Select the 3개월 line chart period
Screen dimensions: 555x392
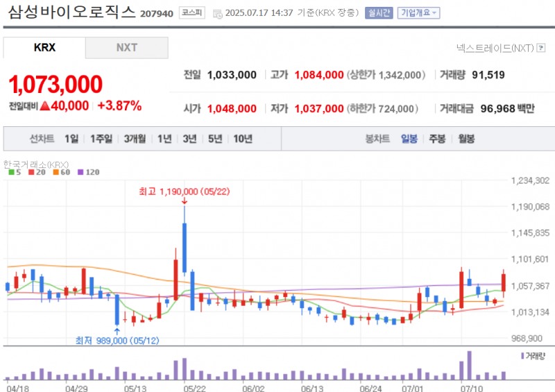coord(135,139)
